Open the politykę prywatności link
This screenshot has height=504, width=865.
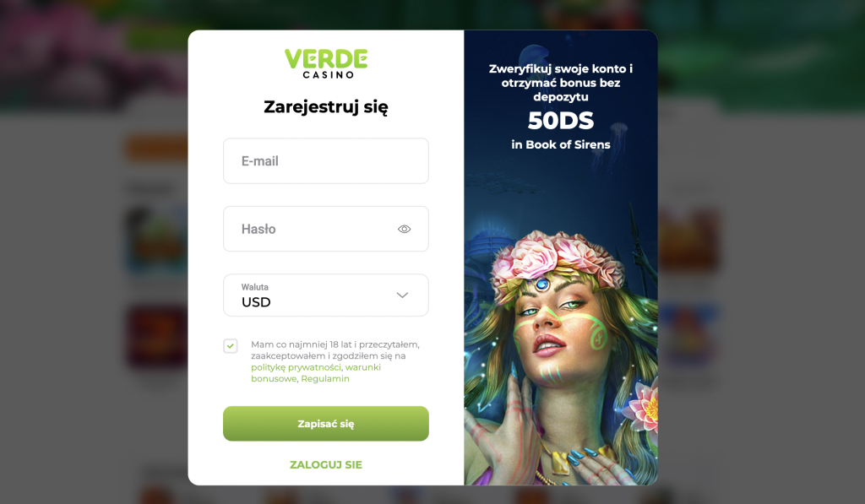(x=296, y=367)
